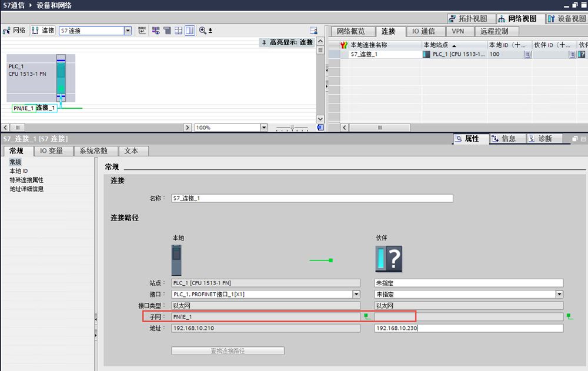Click the zoom slider in network view
The image size is (588, 371).
click(x=292, y=128)
